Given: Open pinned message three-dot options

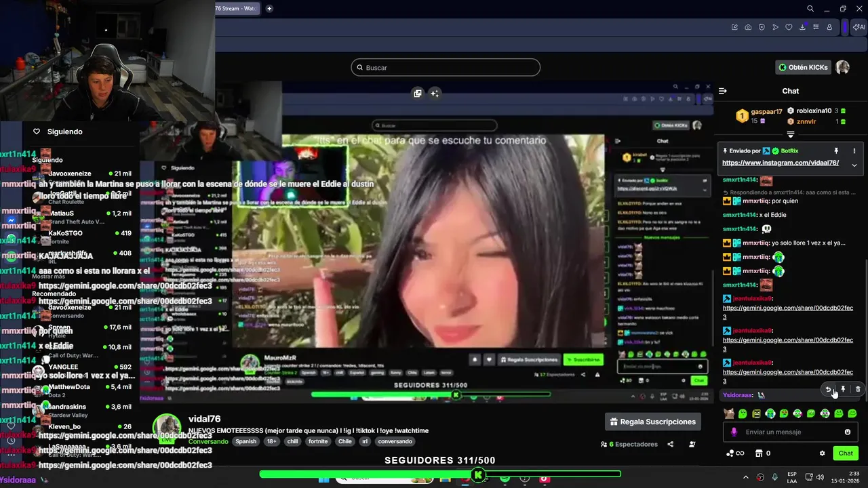Looking at the screenshot, I should tap(854, 150).
